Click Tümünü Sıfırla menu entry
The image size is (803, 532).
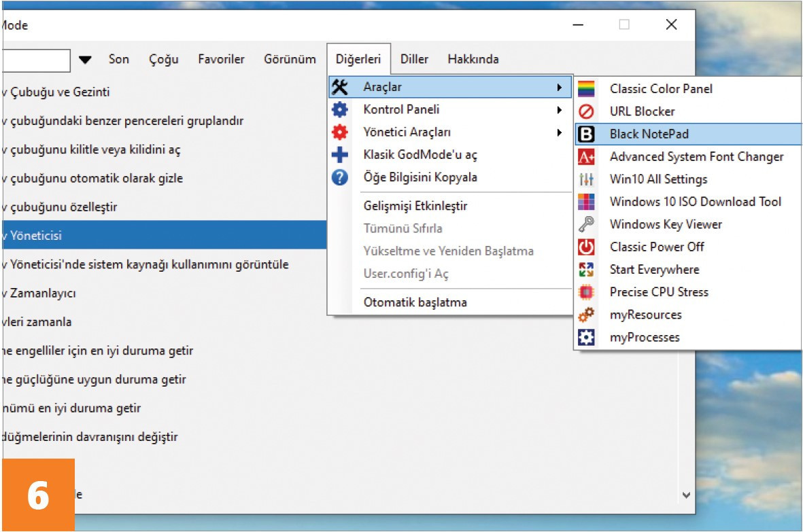coord(450,228)
